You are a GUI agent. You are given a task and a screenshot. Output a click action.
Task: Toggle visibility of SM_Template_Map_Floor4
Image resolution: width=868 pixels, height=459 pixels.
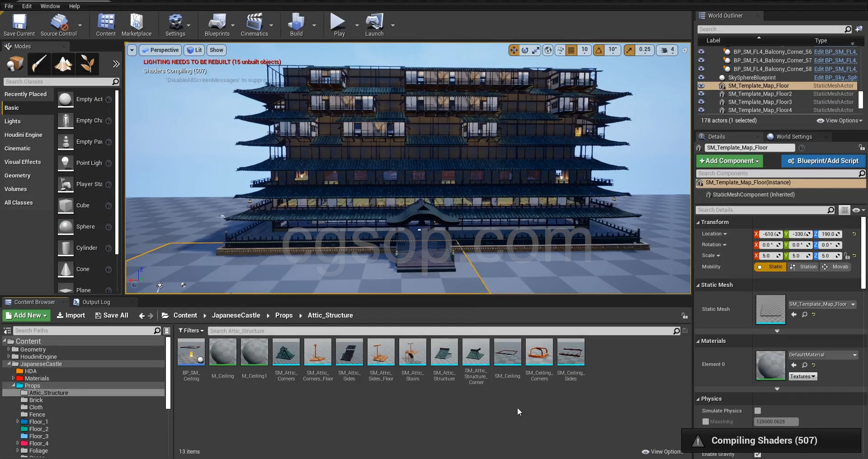(701, 110)
